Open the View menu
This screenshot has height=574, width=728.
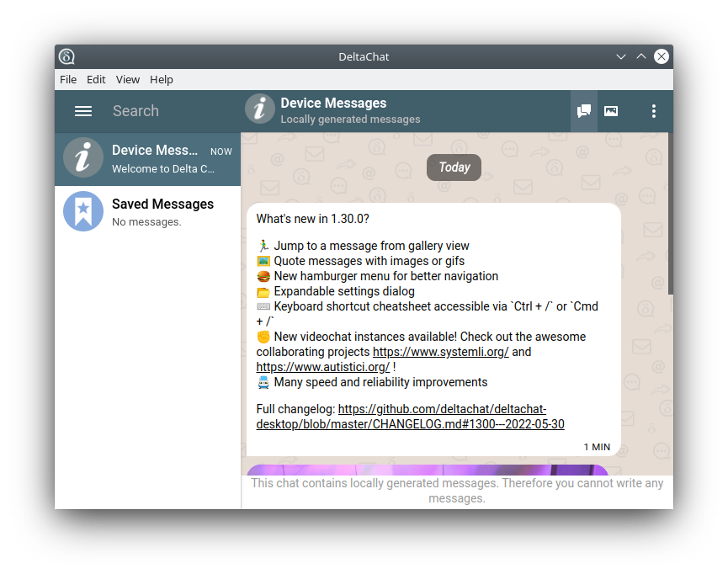click(128, 80)
